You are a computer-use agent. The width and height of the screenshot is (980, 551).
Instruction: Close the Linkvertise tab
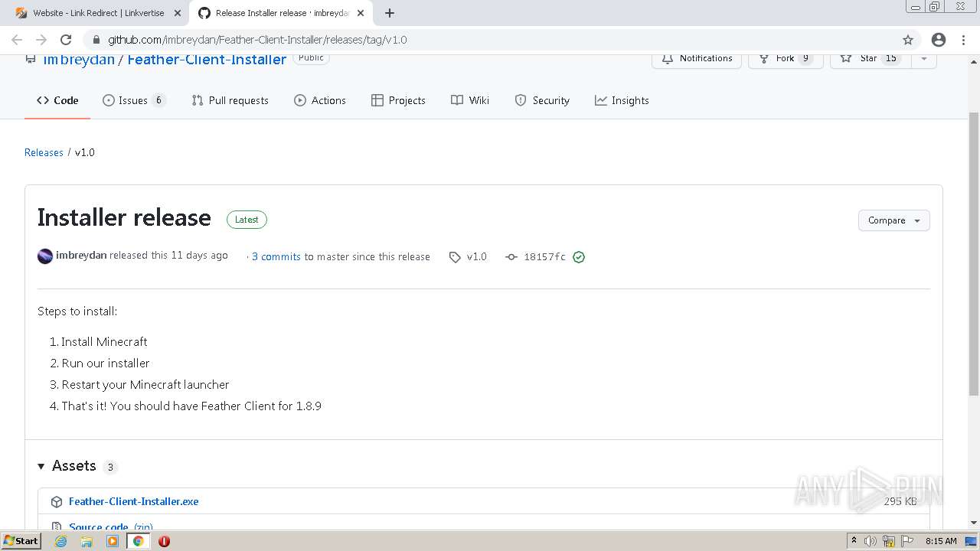[x=177, y=13]
